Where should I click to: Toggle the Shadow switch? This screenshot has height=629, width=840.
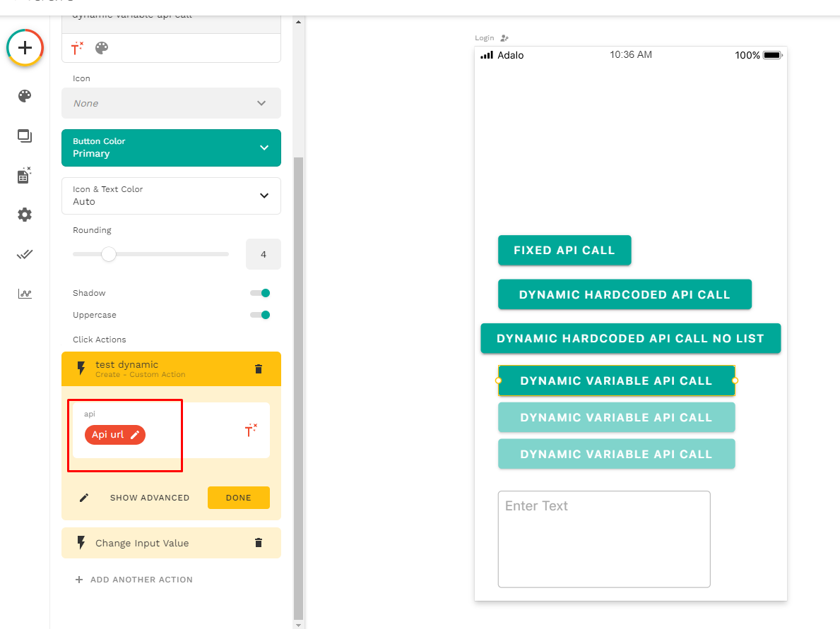(x=260, y=293)
